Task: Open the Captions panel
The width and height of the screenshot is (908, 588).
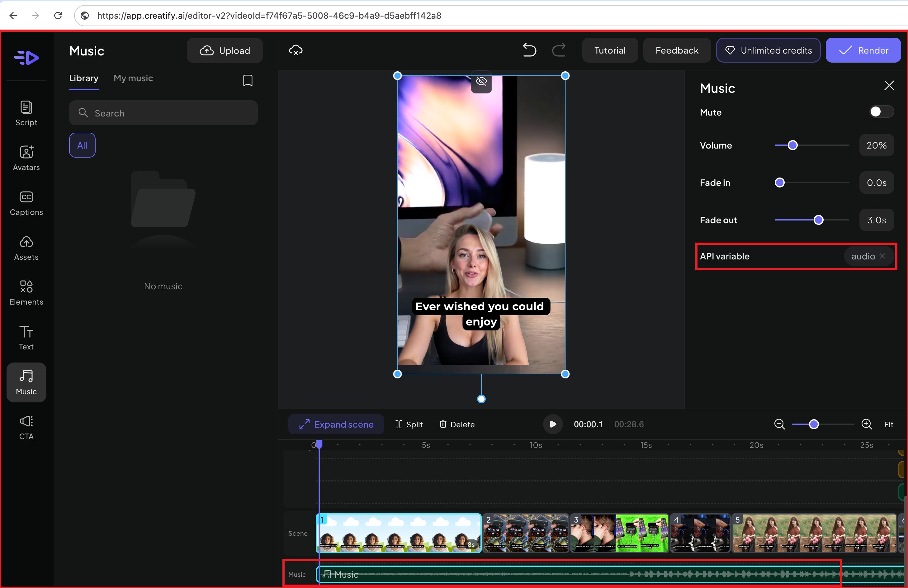Action: tap(26, 203)
